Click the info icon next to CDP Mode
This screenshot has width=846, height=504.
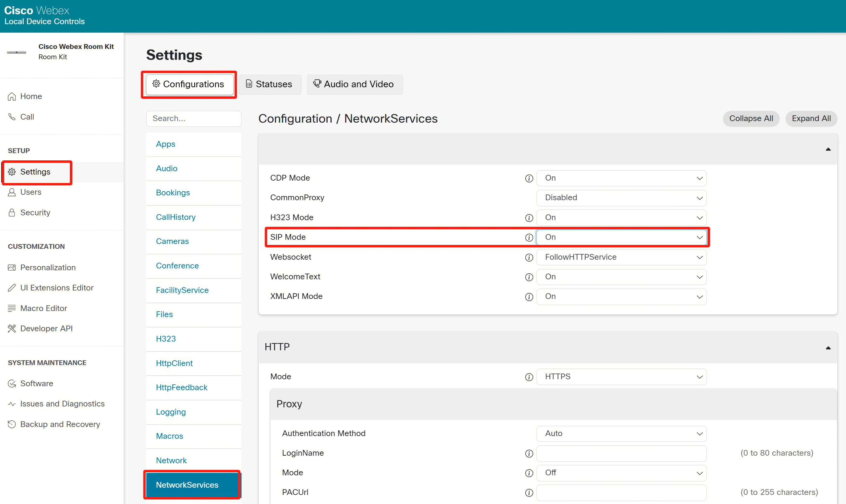[x=529, y=178]
